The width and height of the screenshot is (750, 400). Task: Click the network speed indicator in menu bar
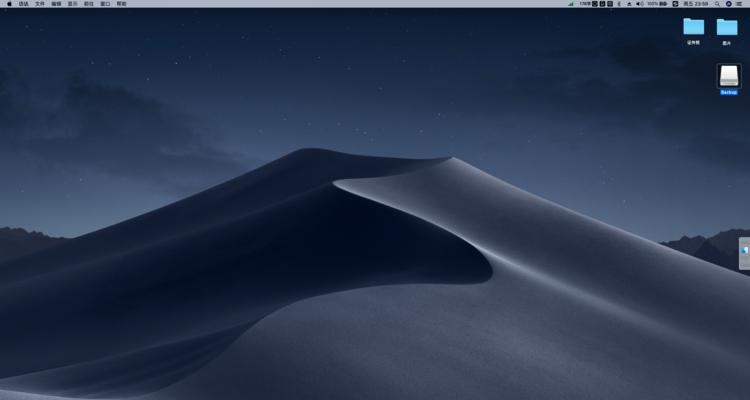[x=585, y=3]
